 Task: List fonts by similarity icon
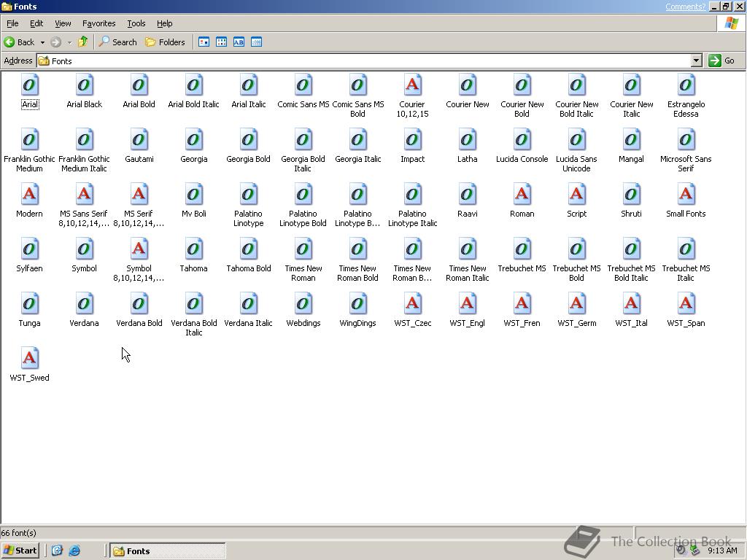click(x=239, y=42)
